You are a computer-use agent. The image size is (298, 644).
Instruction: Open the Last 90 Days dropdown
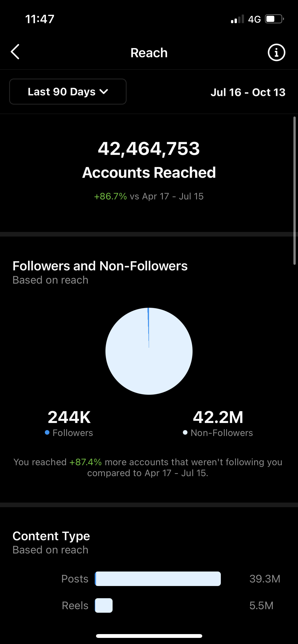(68, 92)
